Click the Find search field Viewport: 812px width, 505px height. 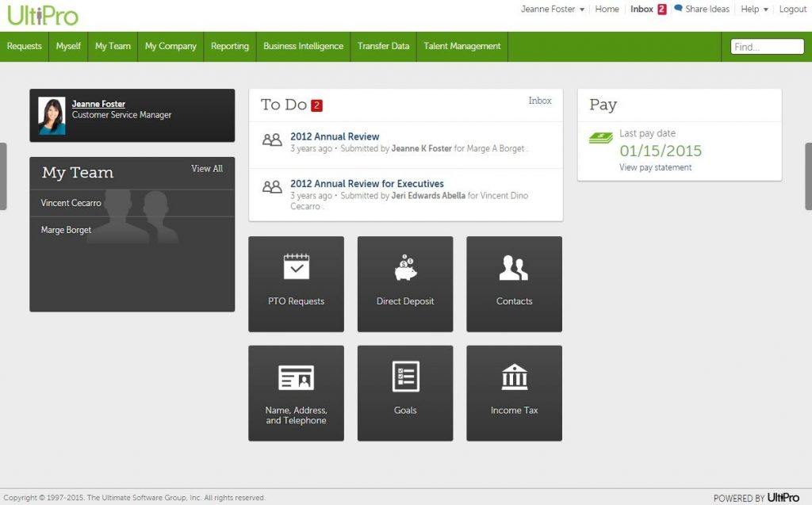tap(767, 47)
